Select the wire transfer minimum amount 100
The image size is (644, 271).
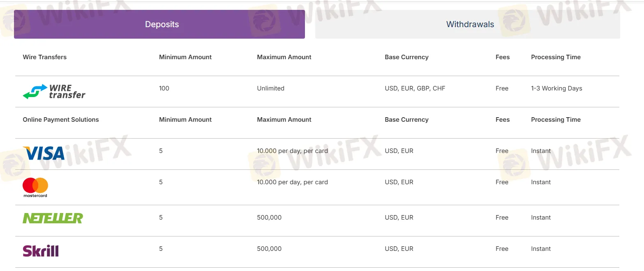tap(164, 88)
